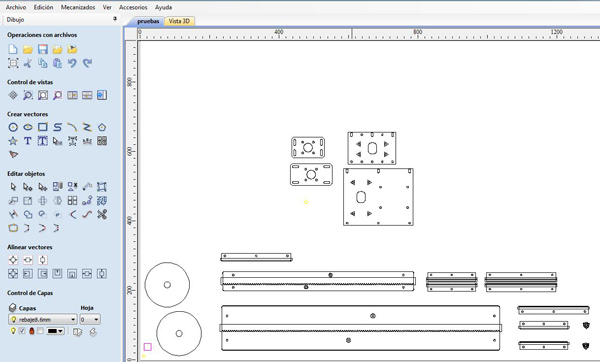The image size is (600, 362).
Task: Select the arc drawing tool
Action: click(x=72, y=127)
